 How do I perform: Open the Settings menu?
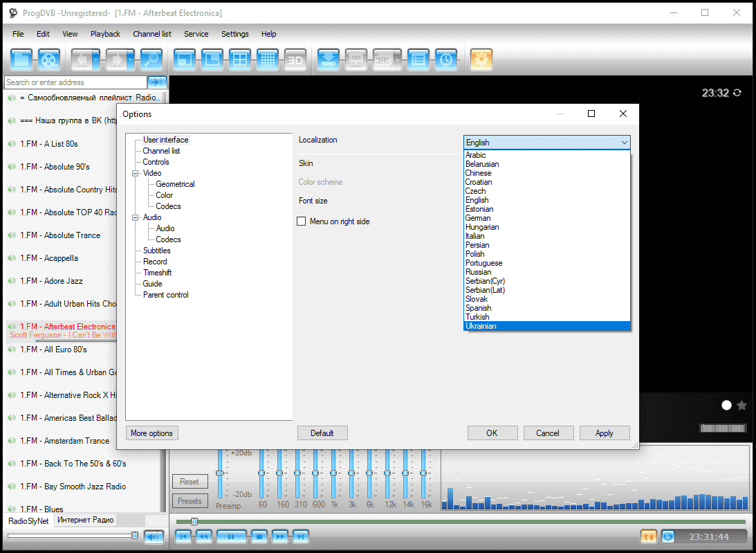[234, 34]
